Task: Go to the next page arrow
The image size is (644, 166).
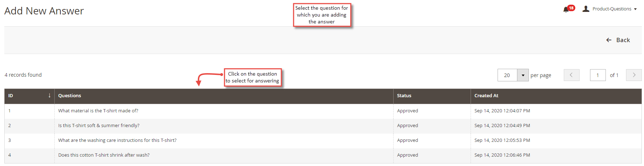Action: 634,75
